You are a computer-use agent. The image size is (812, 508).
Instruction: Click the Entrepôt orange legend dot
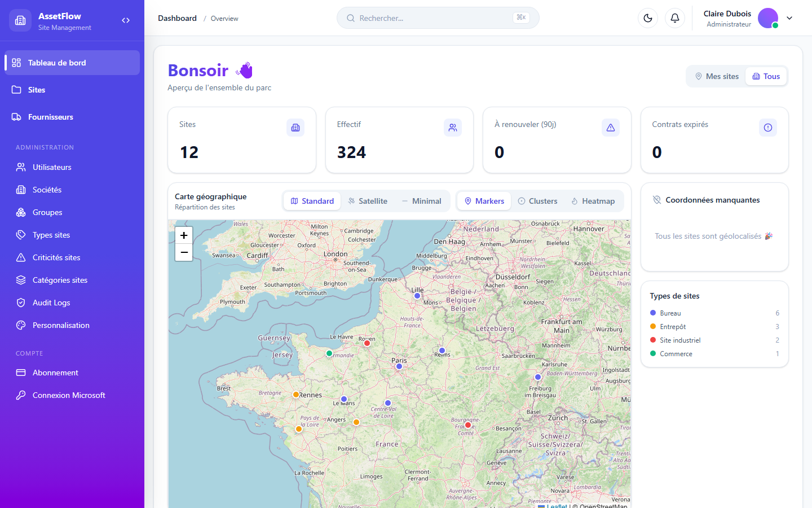click(x=653, y=326)
